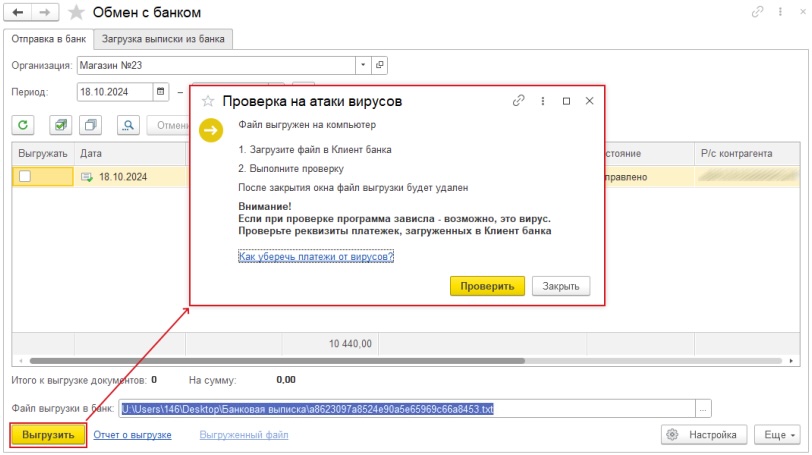The width and height of the screenshot is (812, 455).
Task: Close the Проверка на атаки вирусов dialog
Action: (x=589, y=101)
